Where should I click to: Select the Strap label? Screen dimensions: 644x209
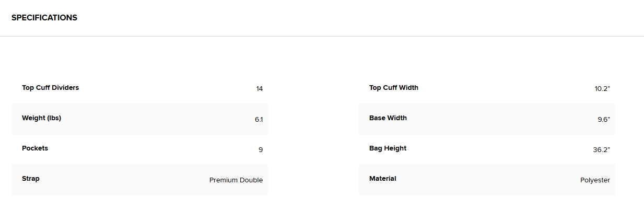click(31, 179)
